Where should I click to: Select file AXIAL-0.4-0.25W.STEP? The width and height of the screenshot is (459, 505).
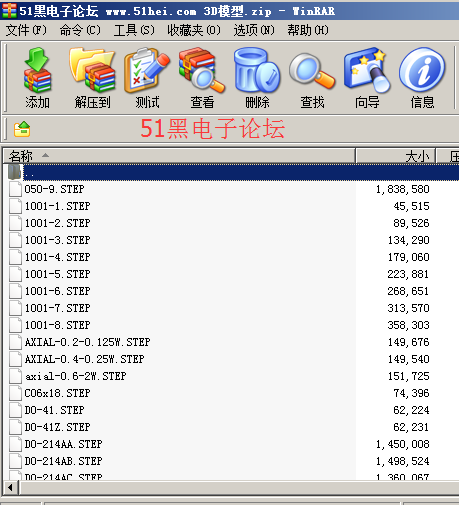pos(84,359)
